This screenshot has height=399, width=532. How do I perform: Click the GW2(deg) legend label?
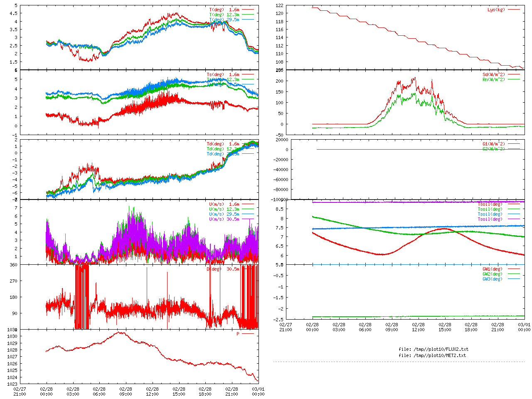(493, 274)
